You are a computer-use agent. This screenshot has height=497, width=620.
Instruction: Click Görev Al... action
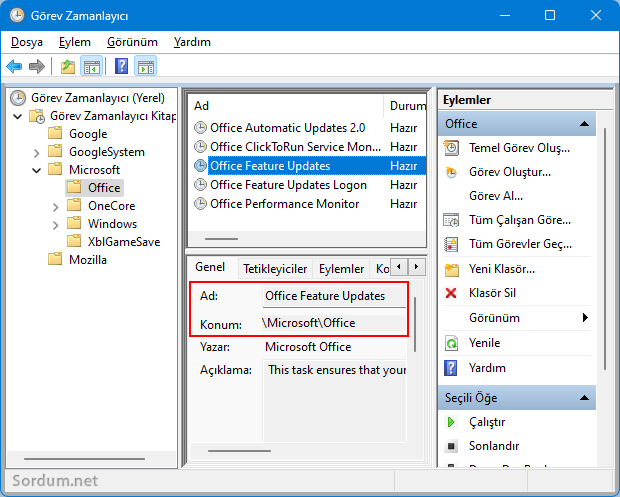(496, 196)
